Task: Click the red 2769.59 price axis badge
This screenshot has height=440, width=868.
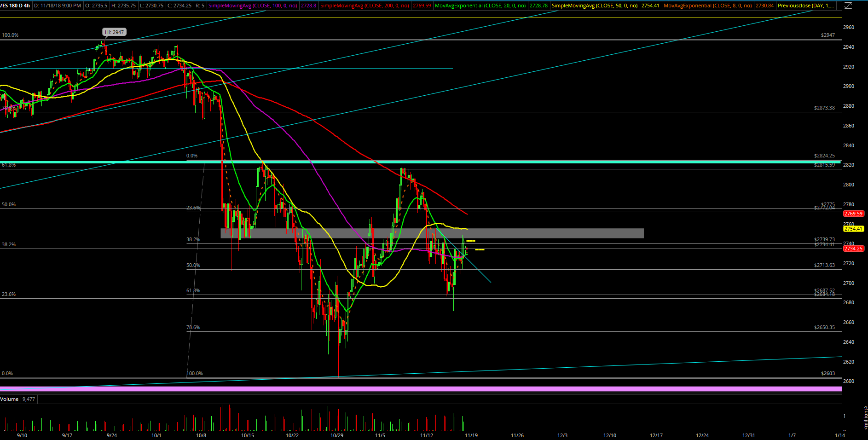Action: 853,214
